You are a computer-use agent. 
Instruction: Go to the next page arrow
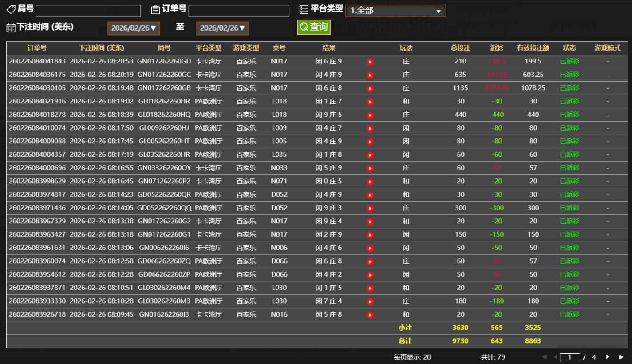click(x=608, y=357)
